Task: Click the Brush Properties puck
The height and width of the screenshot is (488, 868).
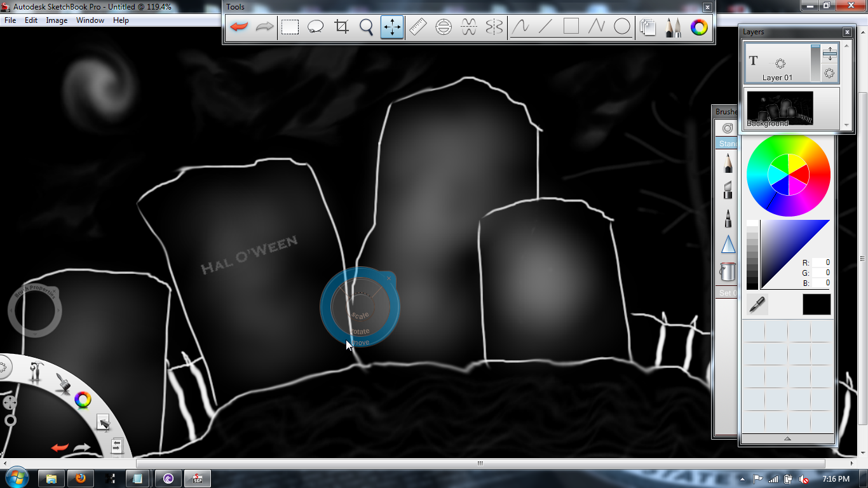Action: pos(35,311)
